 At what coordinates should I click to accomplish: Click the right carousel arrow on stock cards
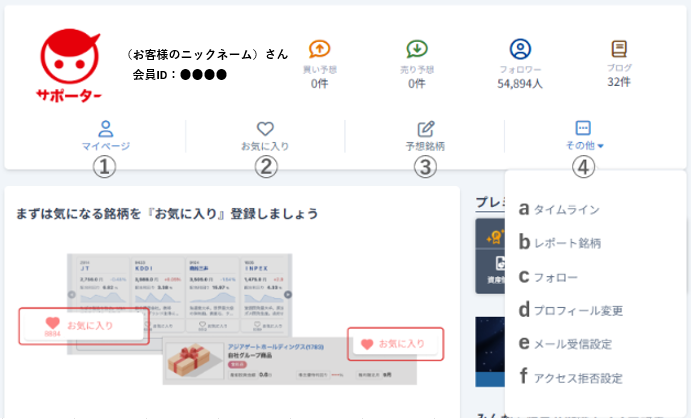[x=288, y=294]
